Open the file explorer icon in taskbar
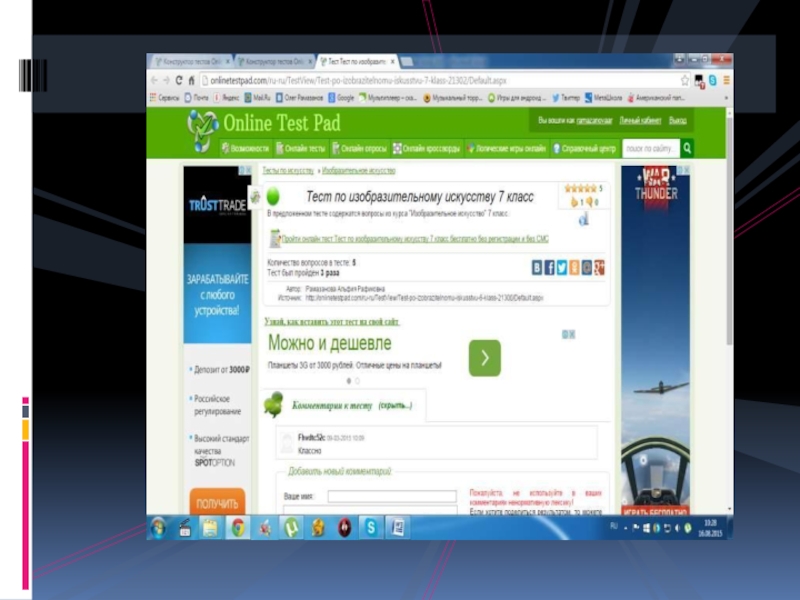 211,528
